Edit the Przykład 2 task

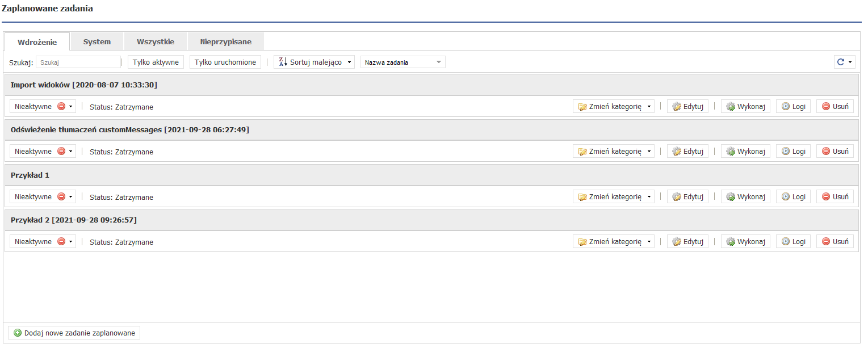687,242
